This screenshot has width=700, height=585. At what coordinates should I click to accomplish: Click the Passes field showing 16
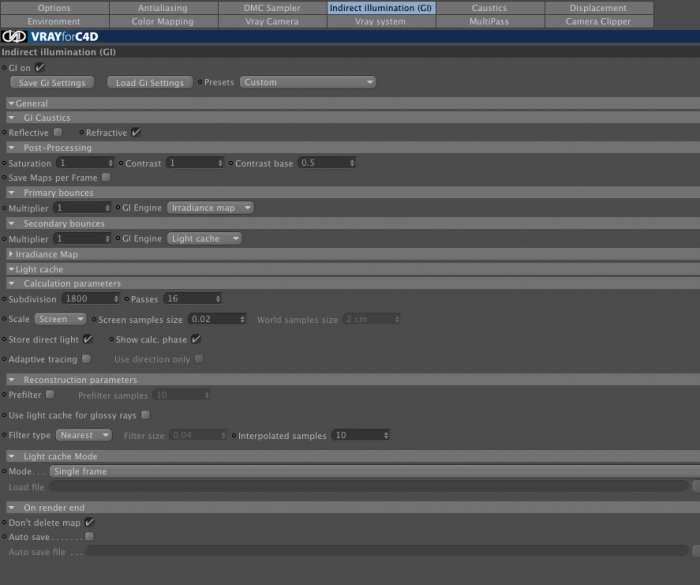point(192,299)
